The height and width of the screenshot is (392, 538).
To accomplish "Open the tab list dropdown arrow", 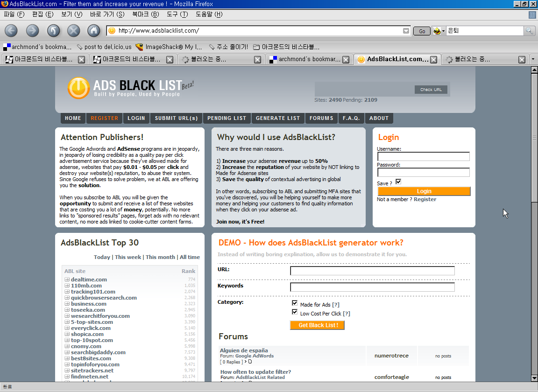I will click(x=533, y=59).
